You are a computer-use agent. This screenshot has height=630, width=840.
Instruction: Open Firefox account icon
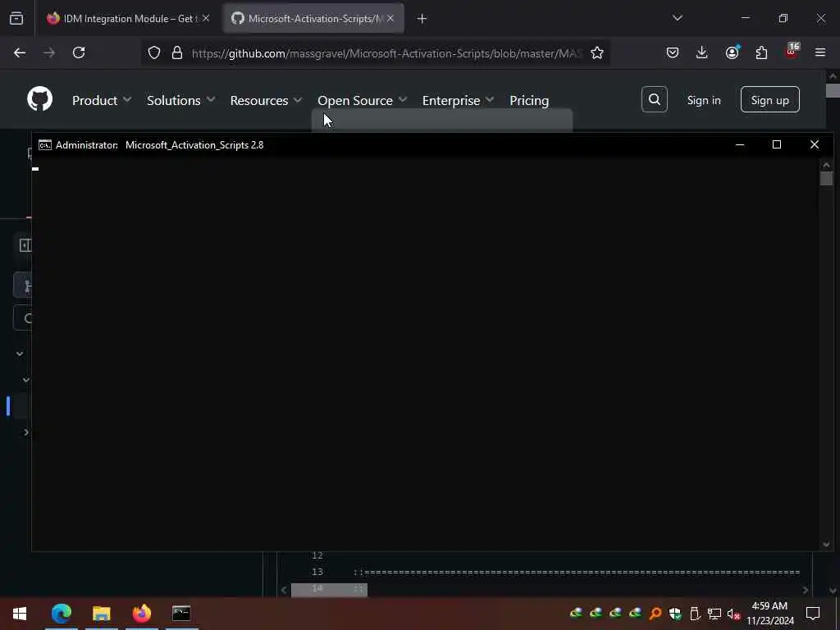coord(732,52)
